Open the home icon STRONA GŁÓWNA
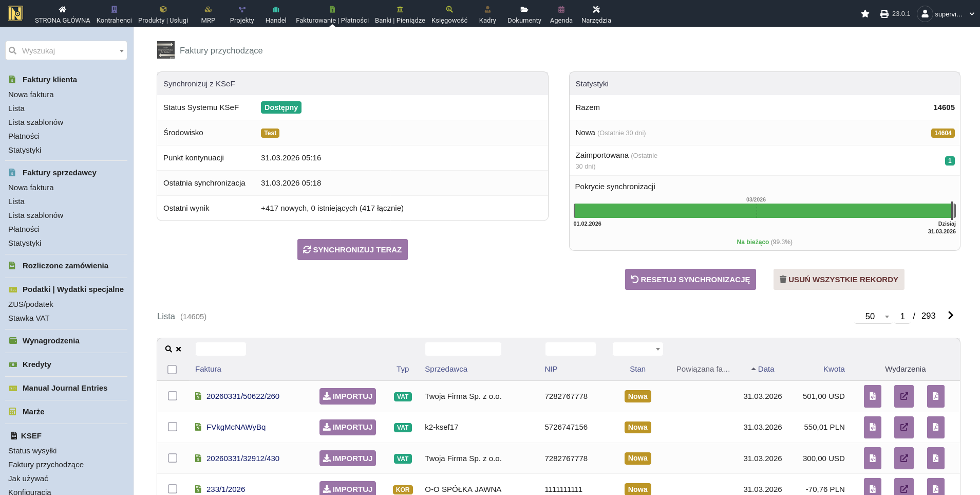This screenshot has height=495, width=980. [x=62, y=14]
